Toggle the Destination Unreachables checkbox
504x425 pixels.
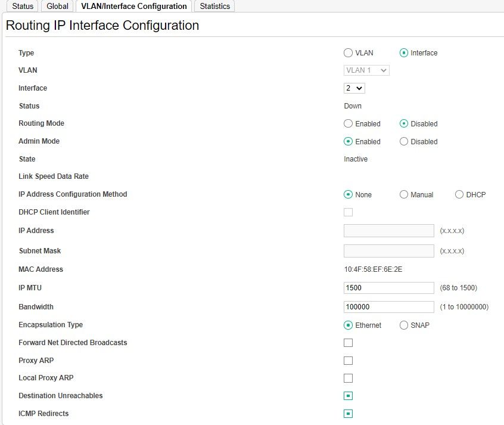348,396
